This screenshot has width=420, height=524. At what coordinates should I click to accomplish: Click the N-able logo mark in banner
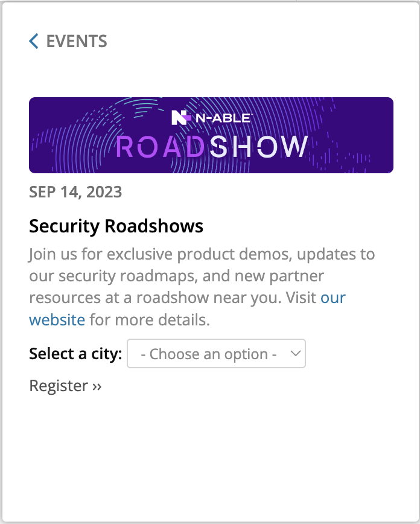181,117
